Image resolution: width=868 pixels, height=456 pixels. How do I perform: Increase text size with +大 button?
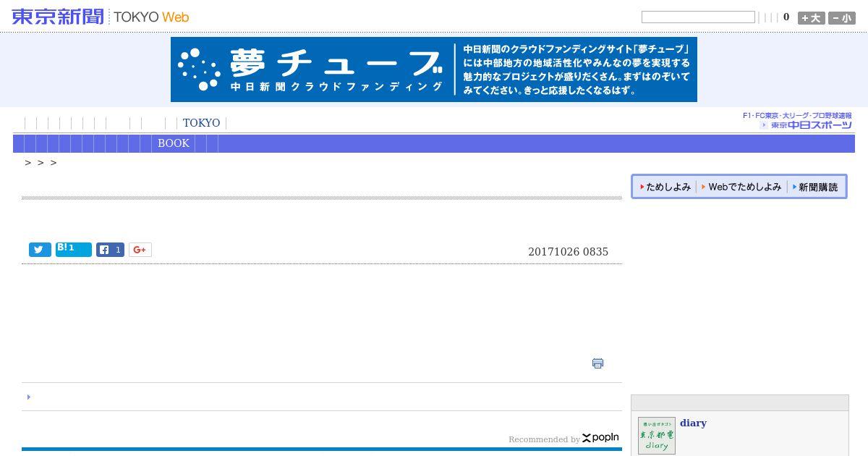click(812, 18)
